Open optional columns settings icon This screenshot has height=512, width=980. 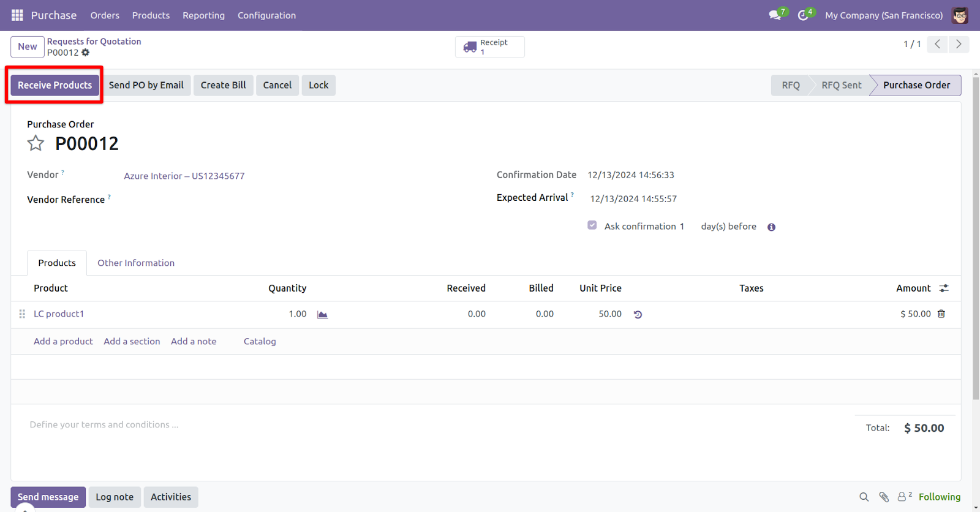coord(944,288)
